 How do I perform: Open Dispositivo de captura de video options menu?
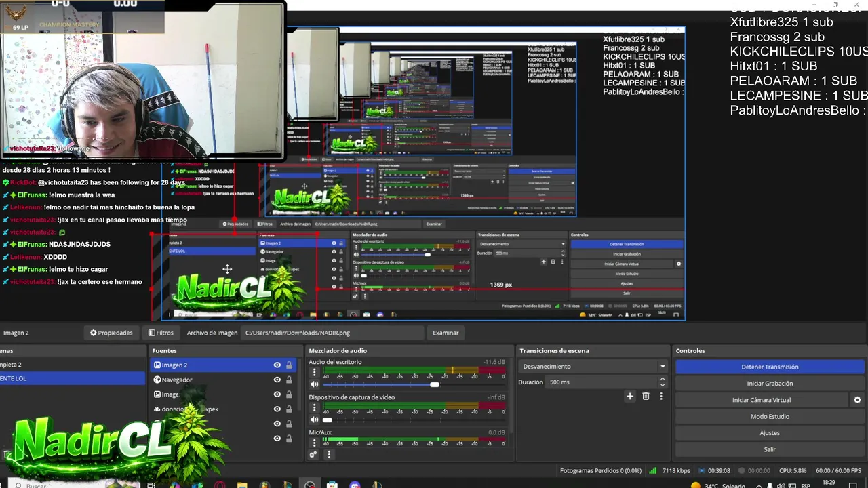click(314, 407)
